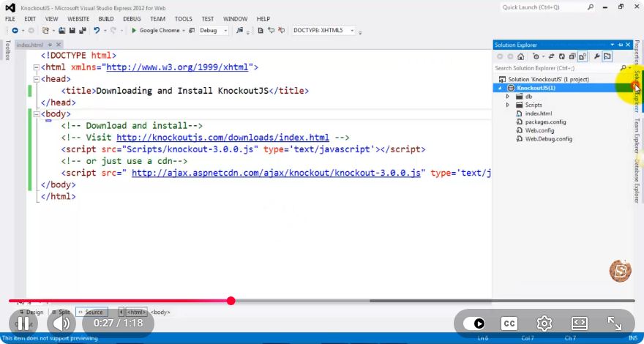
Task: Open the DEBUG menu
Action: point(132,19)
